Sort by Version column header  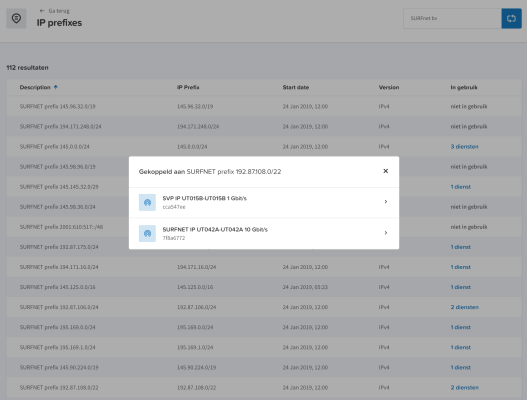tap(389, 87)
